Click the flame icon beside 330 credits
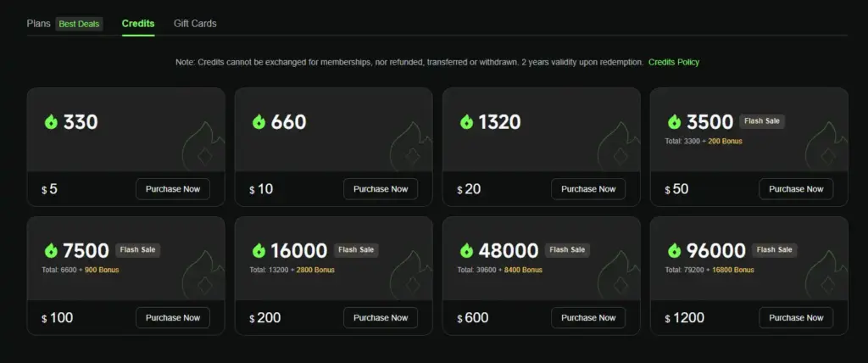The height and width of the screenshot is (363, 868). point(51,121)
